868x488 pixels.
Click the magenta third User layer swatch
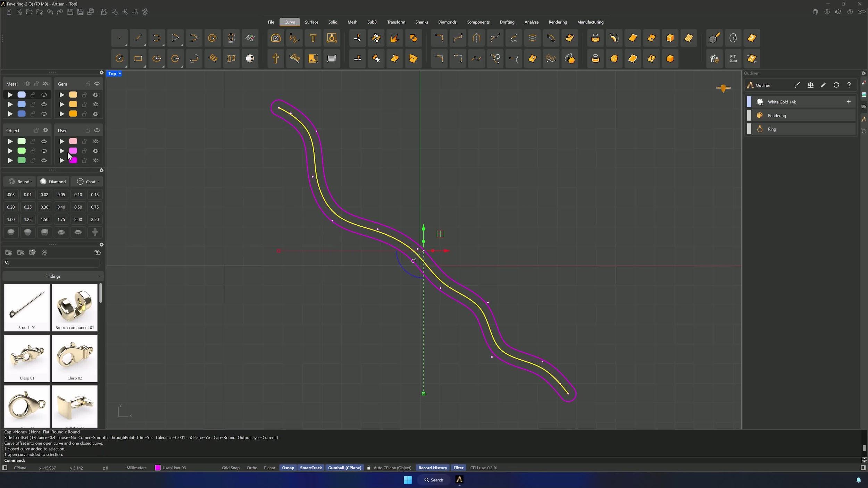coord(73,160)
